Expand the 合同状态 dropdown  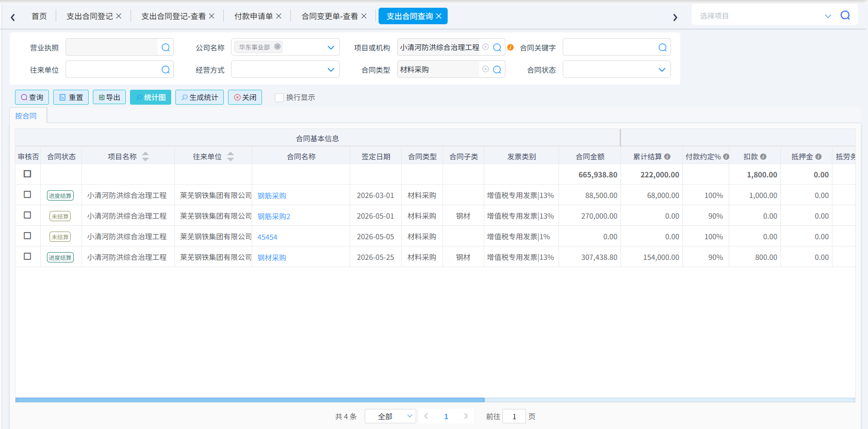[662, 70]
